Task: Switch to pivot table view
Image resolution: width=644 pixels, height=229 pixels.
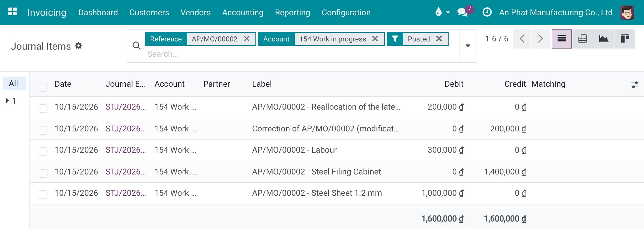Action: [583, 39]
